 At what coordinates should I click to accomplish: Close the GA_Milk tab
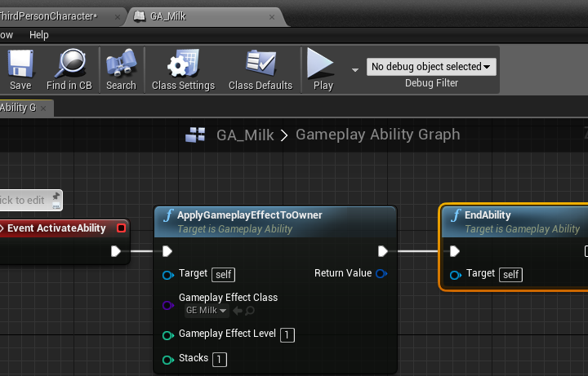pyautogui.click(x=272, y=17)
